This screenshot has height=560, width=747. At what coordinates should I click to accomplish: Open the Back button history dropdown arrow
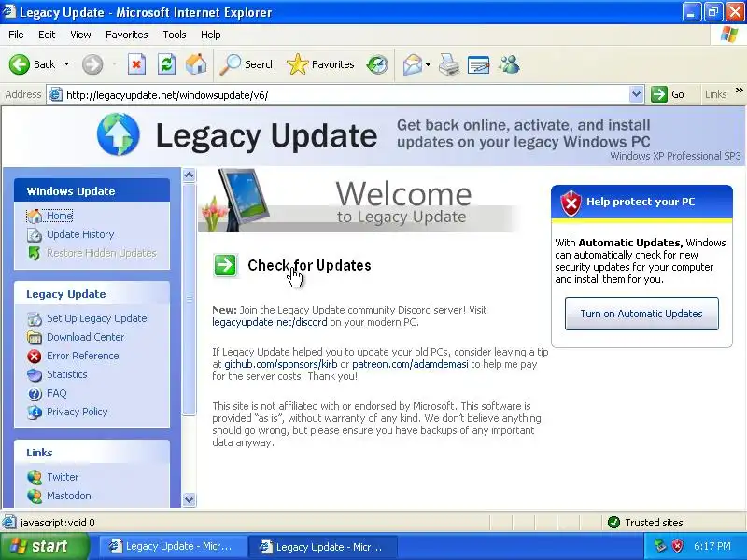pyautogui.click(x=66, y=64)
